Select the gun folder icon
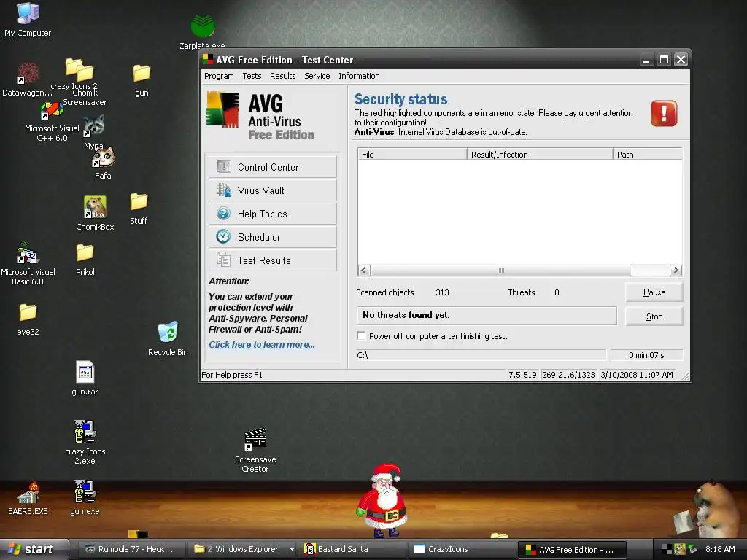747x560 pixels. pyautogui.click(x=142, y=80)
